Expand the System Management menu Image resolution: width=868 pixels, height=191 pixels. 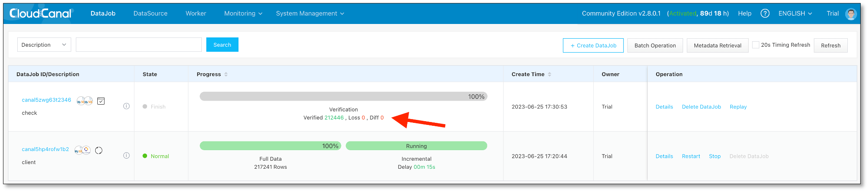point(310,13)
